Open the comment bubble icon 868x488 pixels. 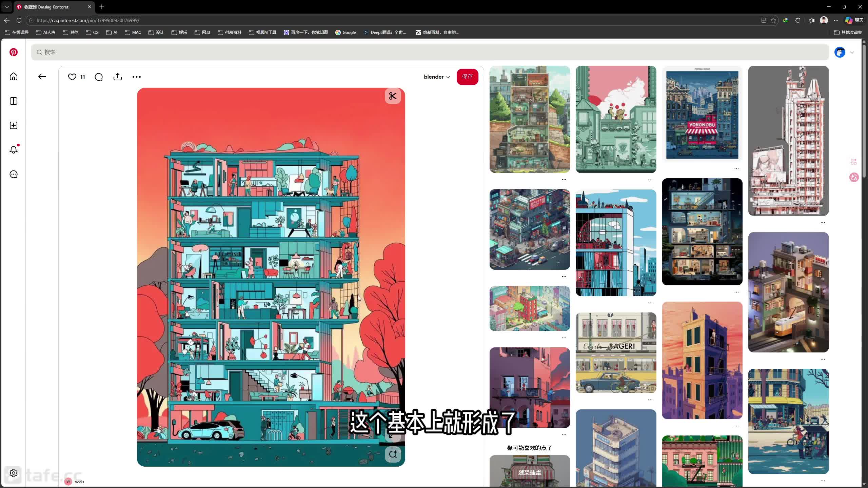pos(99,77)
